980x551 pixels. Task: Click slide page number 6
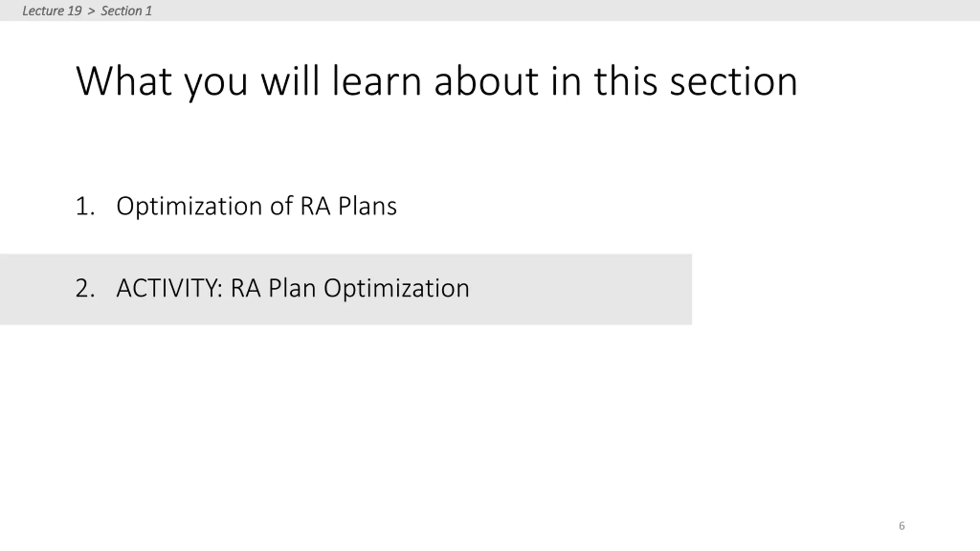tap(902, 526)
